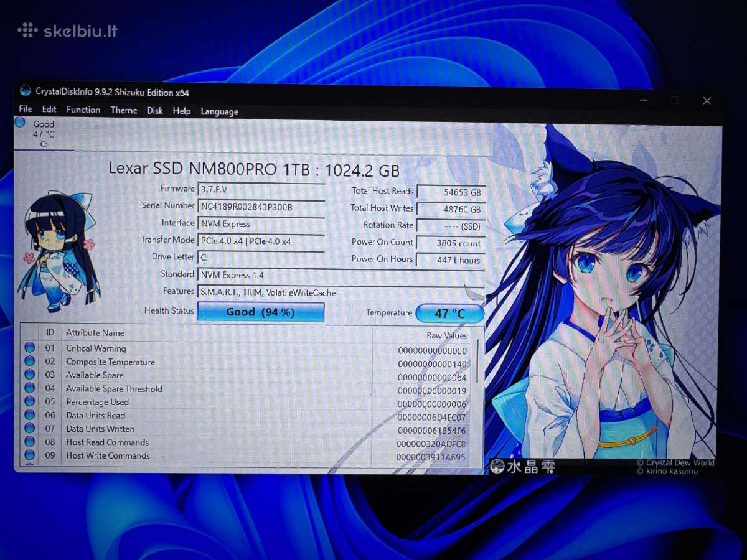The width and height of the screenshot is (747, 560).
Task: Maximize the CrystalDiskInfo window
Action: [675, 100]
